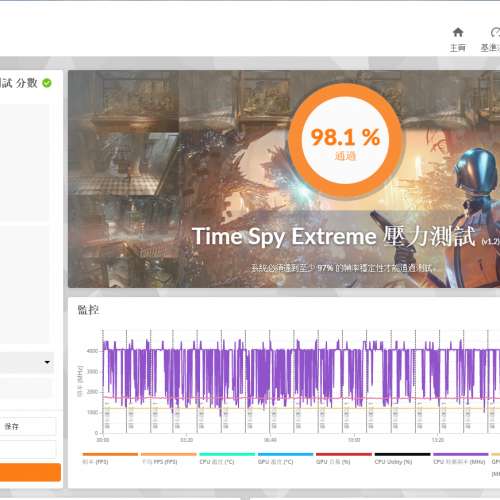Click the 保存 (save) button
Image resolution: width=500 pixels, height=500 pixels.
tap(28, 426)
